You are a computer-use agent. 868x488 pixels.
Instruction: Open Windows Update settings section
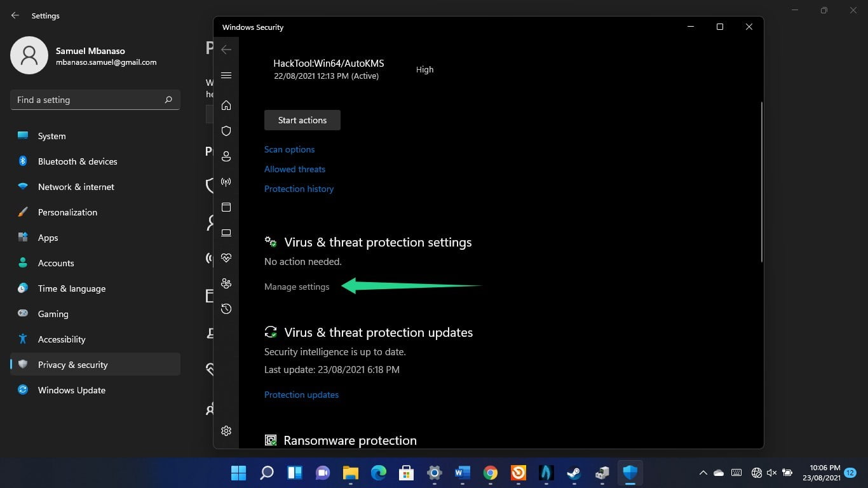tap(71, 390)
